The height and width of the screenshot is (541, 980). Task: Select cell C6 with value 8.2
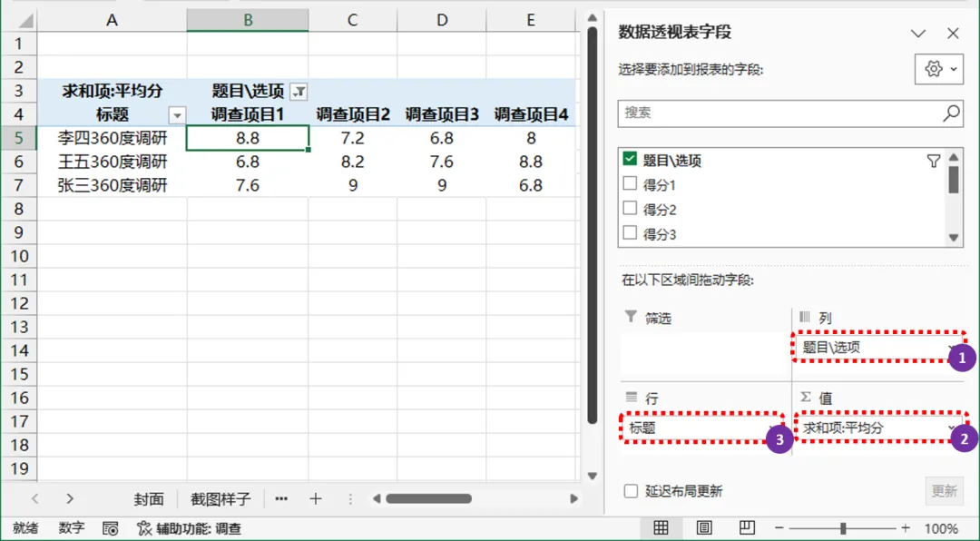click(352, 162)
